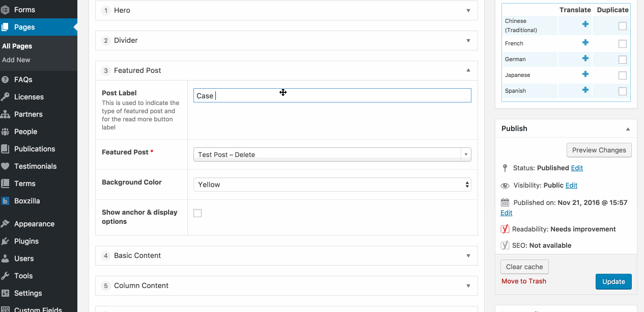Click layout number 1 Hero handle

coord(106,10)
